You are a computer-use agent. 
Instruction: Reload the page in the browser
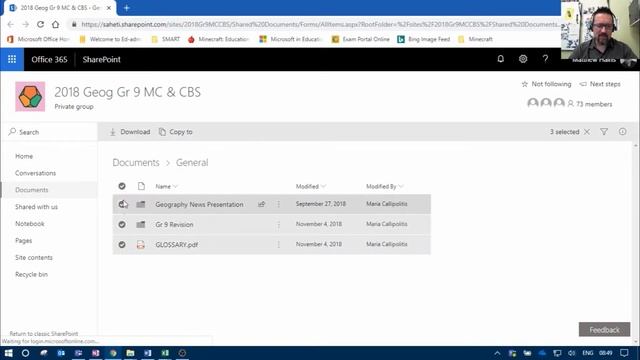pos(40,24)
